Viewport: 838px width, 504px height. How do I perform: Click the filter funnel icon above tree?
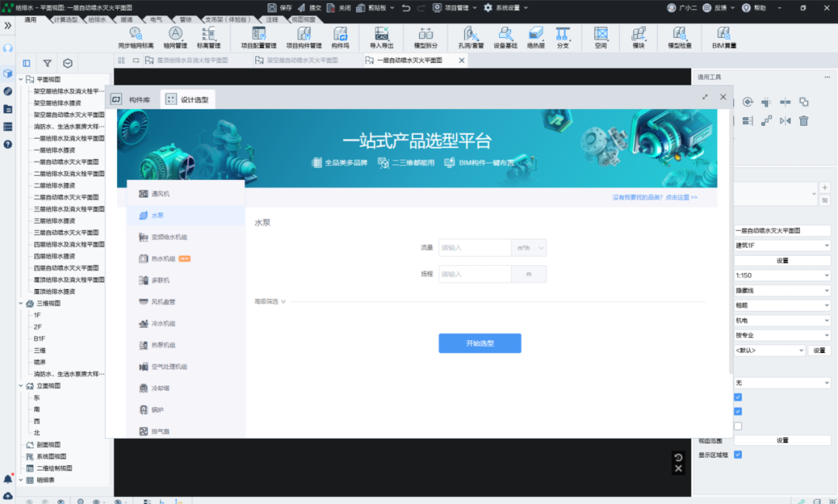pyautogui.click(x=47, y=63)
